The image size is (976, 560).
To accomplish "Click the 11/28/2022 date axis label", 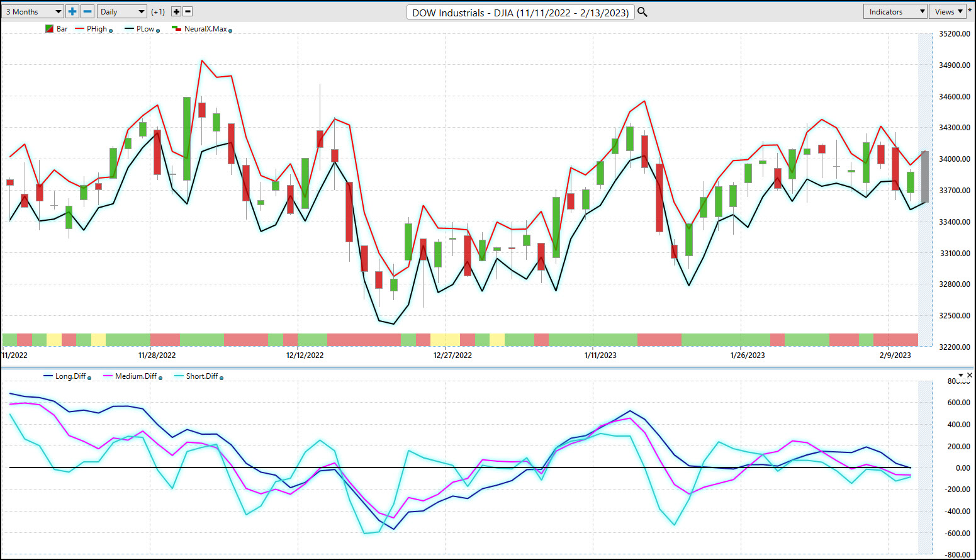I will (157, 356).
